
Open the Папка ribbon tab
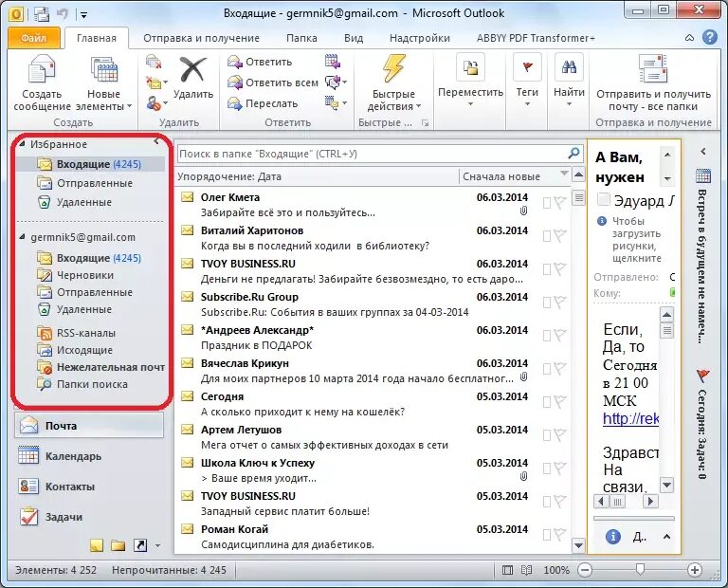click(x=301, y=38)
